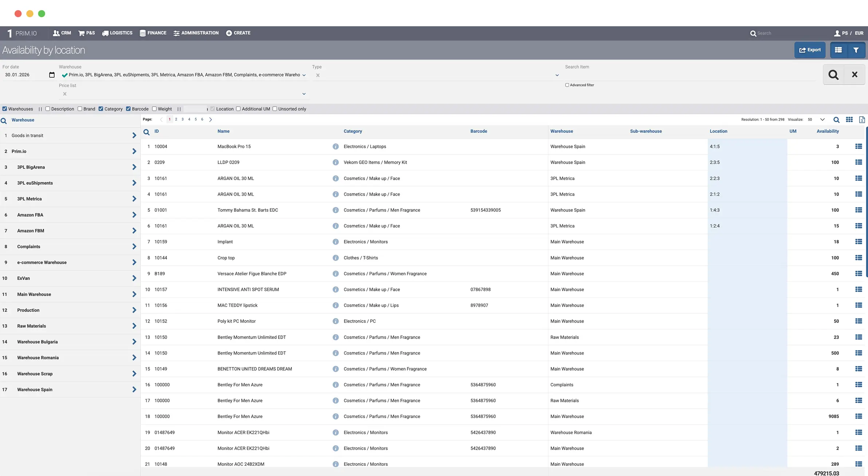868x476 pixels.
Task: Open the FINANCE menu
Action: pos(153,33)
